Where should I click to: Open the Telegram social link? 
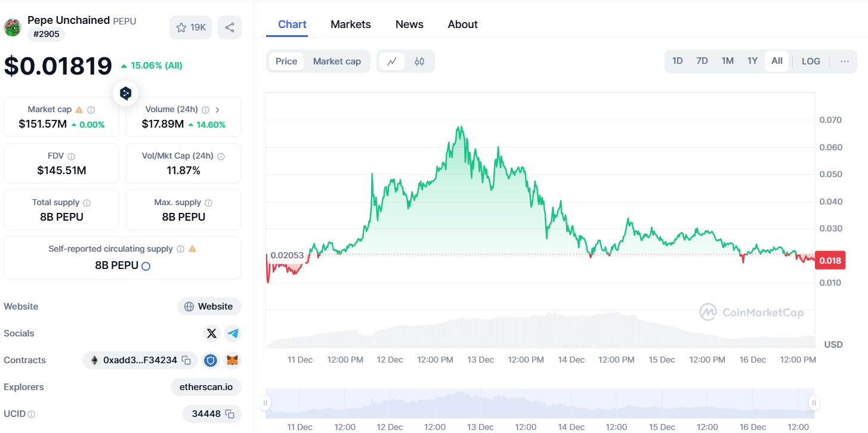point(233,333)
